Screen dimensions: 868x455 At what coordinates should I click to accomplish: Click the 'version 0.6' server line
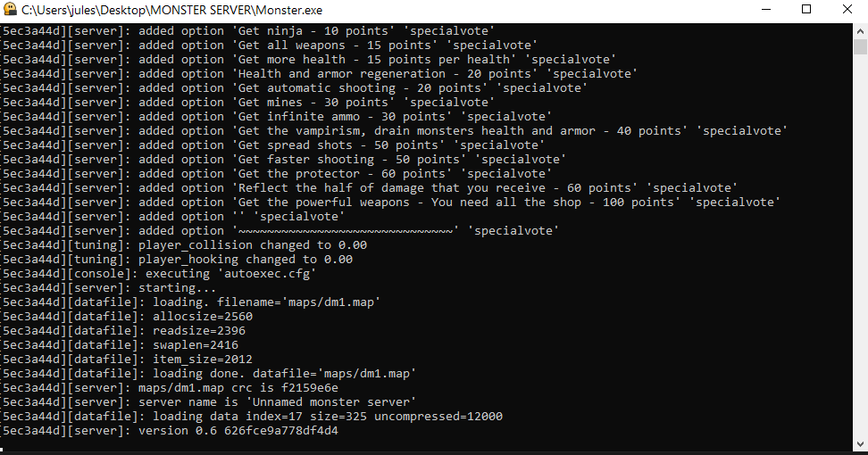tap(170, 431)
